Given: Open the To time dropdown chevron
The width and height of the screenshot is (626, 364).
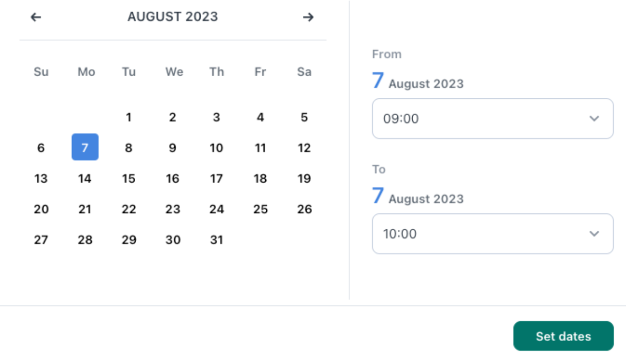Looking at the screenshot, I should tap(593, 234).
